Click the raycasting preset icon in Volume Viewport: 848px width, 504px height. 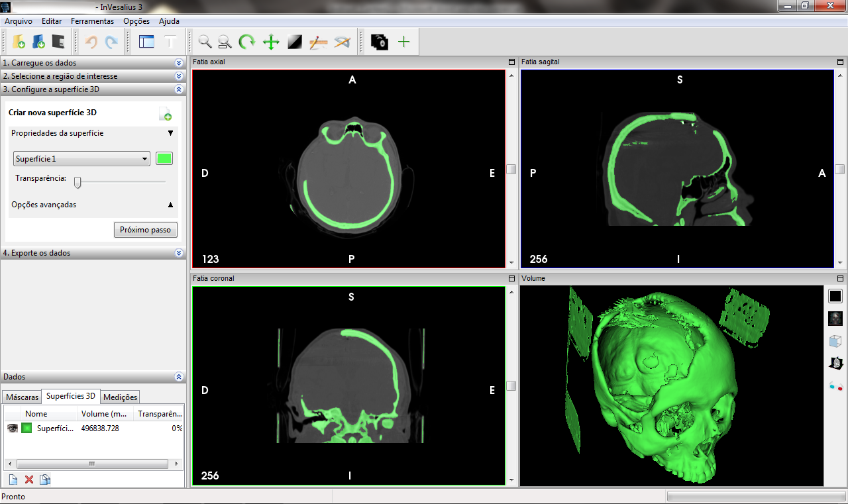pos(835,319)
